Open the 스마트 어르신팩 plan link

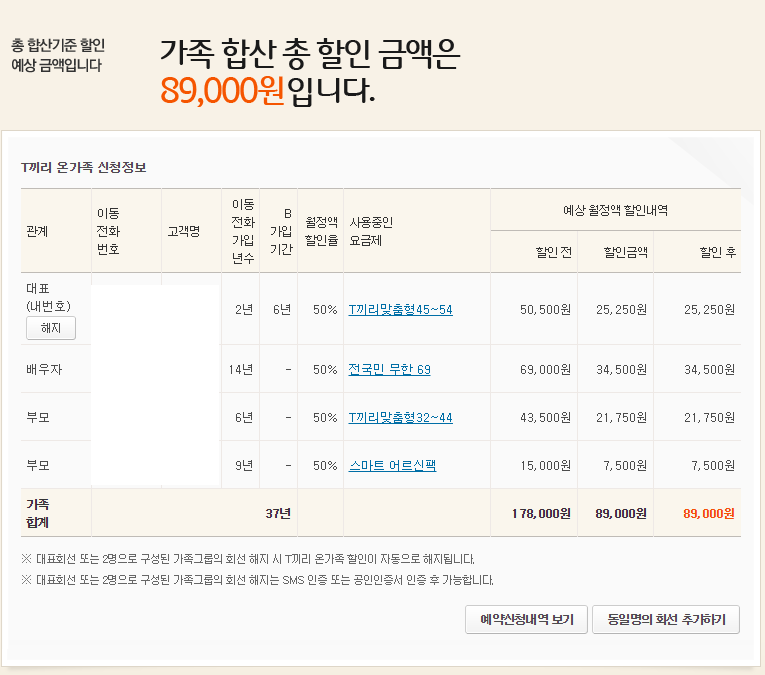[392, 466]
